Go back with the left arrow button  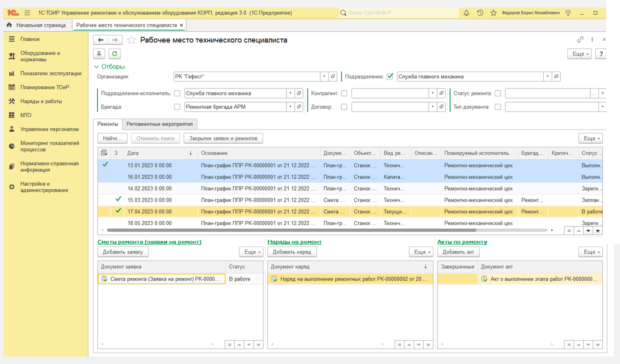[101, 40]
